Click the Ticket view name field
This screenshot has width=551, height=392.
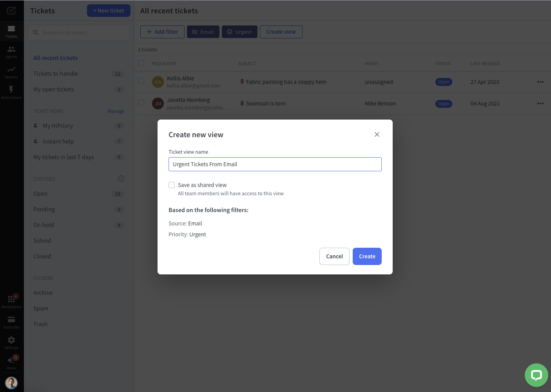[x=275, y=164]
